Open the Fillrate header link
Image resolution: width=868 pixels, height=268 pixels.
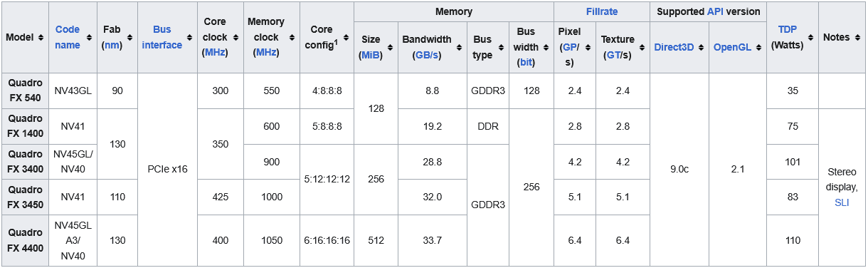602,11
